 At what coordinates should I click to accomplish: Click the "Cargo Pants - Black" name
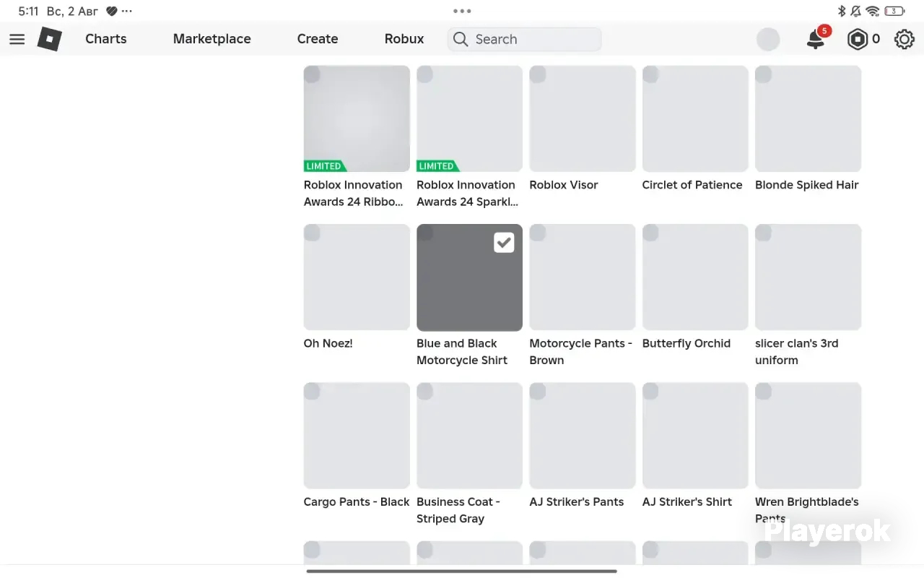(x=357, y=501)
